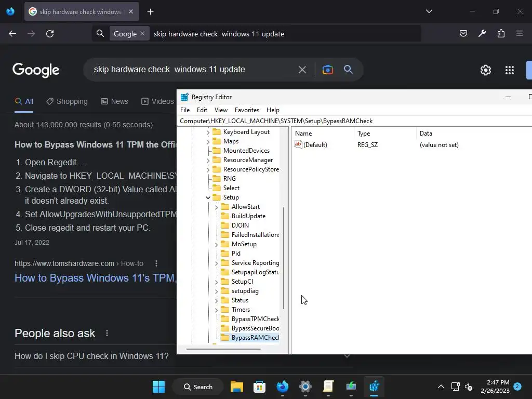Clear the Google search box text
The height and width of the screenshot is (399, 532).
302,70
